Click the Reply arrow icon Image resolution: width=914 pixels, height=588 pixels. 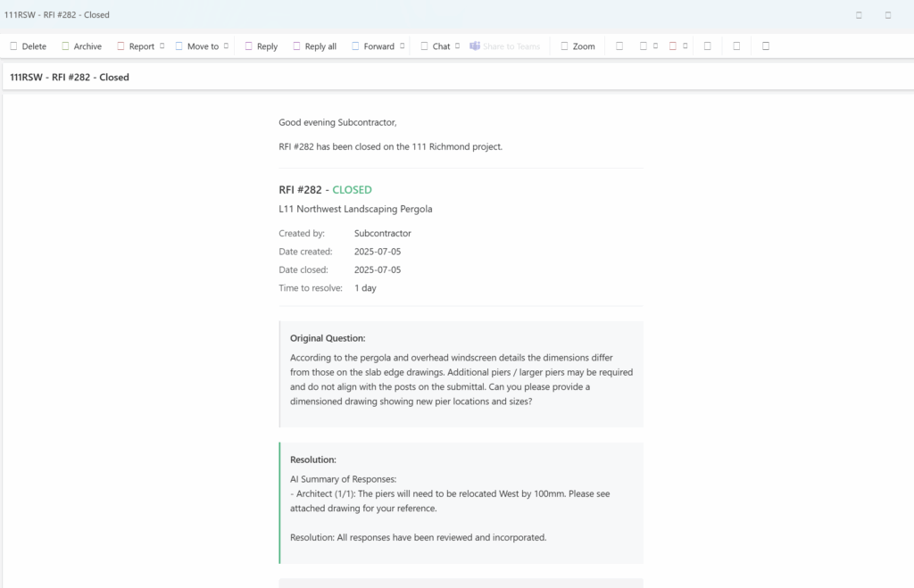click(248, 46)
